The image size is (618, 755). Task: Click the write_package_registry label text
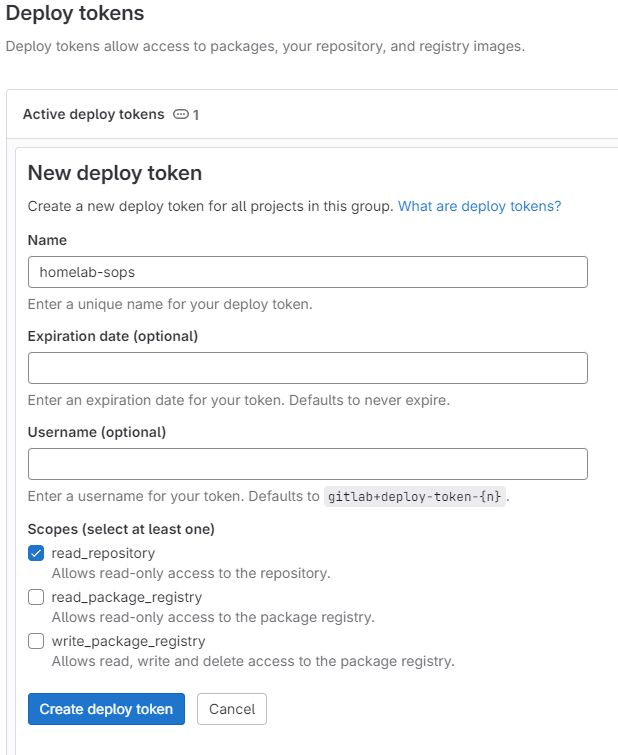point(128,641)
